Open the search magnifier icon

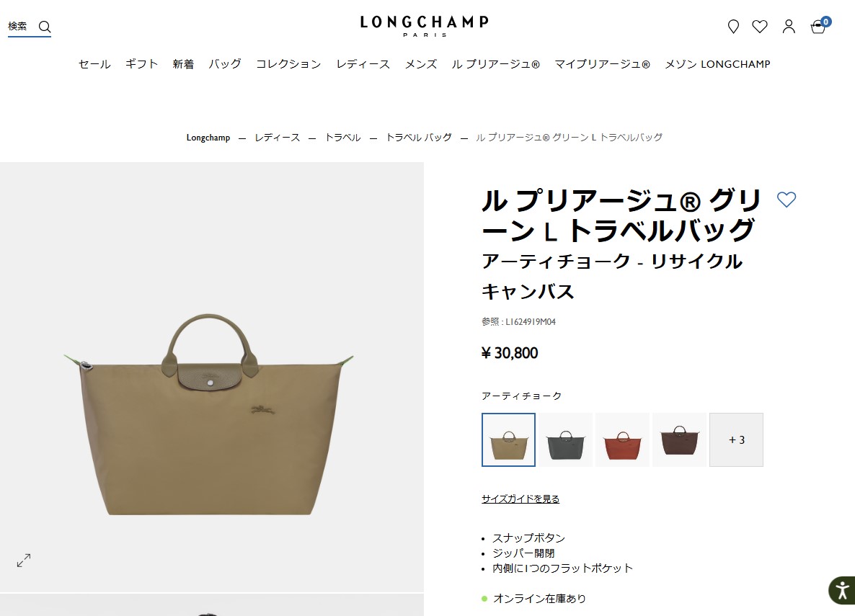(45, 27)
